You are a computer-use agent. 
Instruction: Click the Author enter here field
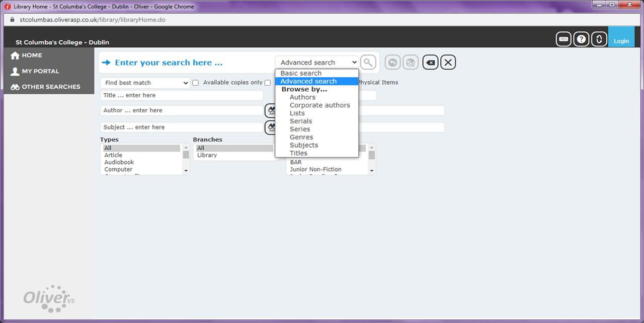(x=182, y=110)
